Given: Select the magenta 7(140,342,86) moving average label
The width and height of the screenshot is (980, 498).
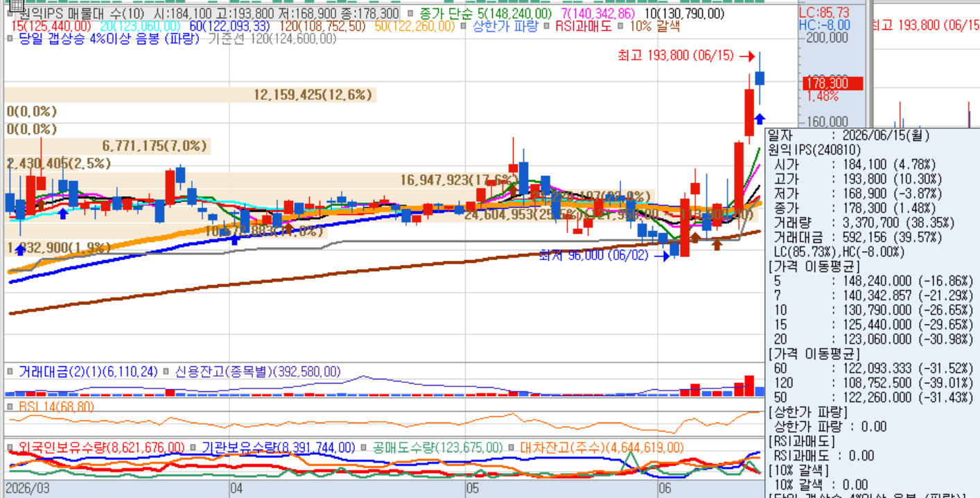Looking at the screenshot, I should 597,14.
